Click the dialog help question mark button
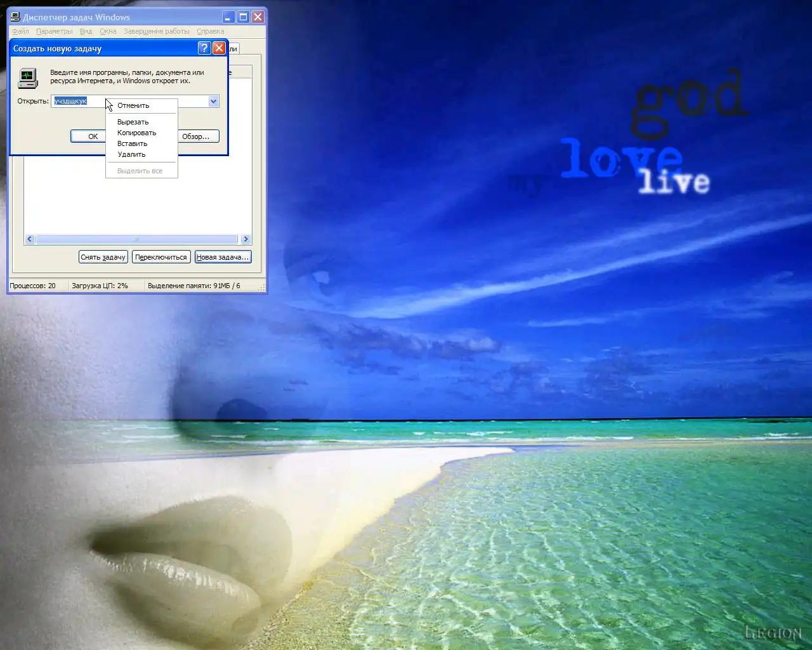This screenshot has width=812, height=650. (204, 48)
